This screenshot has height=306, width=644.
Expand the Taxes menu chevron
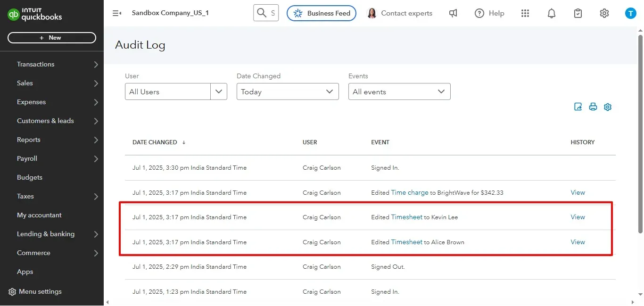[96, 197]
